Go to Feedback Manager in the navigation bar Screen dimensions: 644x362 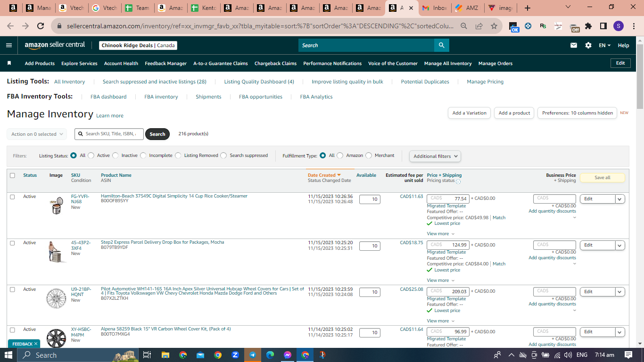click(x=166, y=63)
